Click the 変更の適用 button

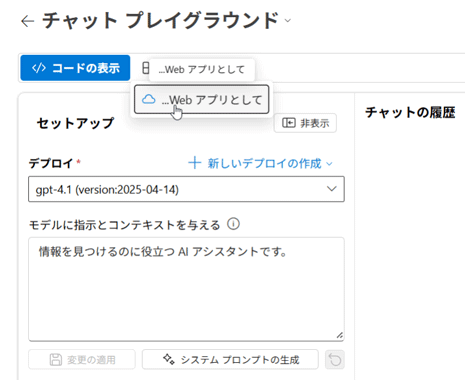coord(82,359)
